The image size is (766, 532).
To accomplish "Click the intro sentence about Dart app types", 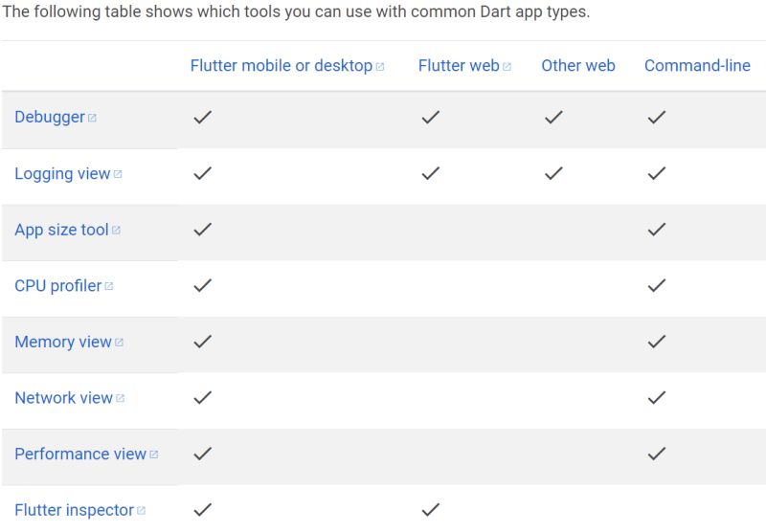I will 296,11.
